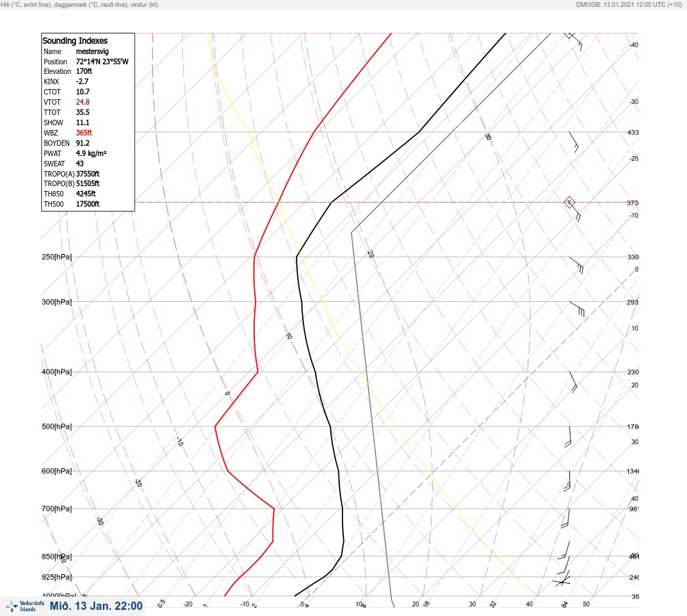Click the 300[hPa] pressure label
The width and height of the screenshot is (687, 616).
[x=57, y=302]
